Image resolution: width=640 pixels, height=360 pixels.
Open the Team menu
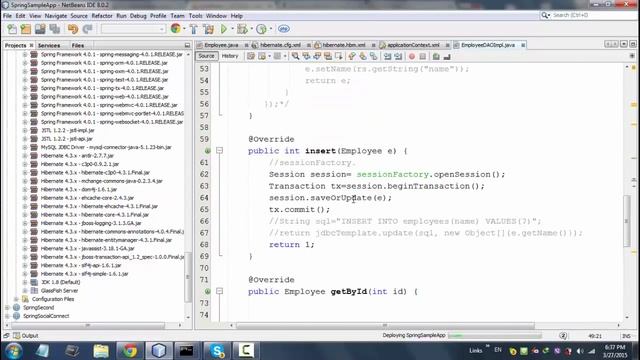point(177,16)
